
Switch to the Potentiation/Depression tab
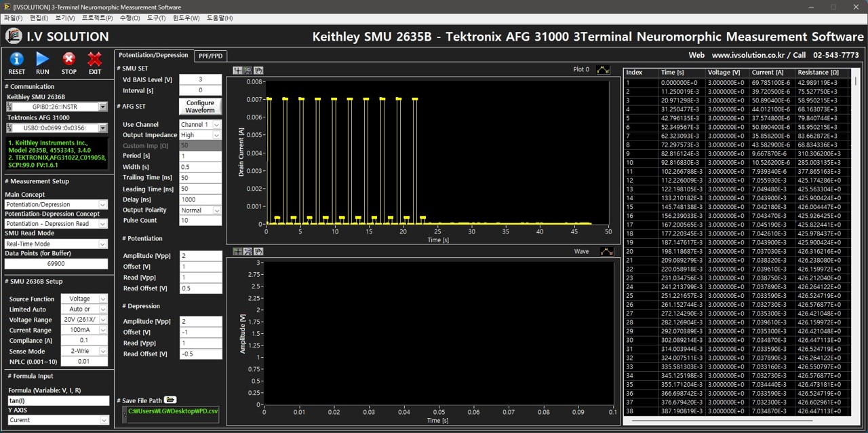(x=153, y=55)
